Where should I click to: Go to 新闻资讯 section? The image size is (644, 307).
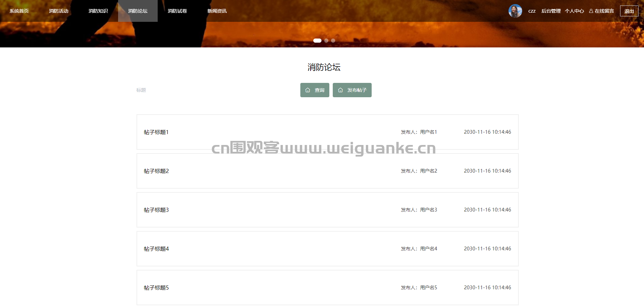click(x=217, y=11)
